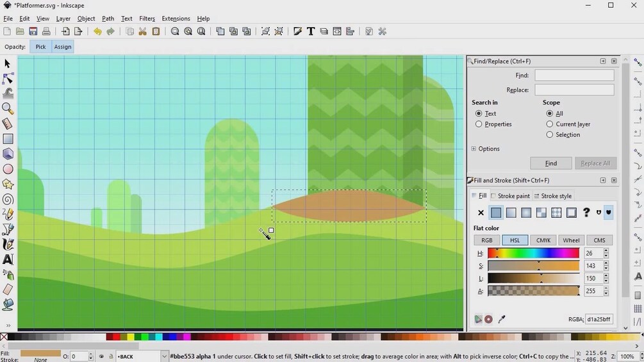Screen dimensions: 644x362
Task: Select the Text tool in toolbox
Action: click(8, 259)
